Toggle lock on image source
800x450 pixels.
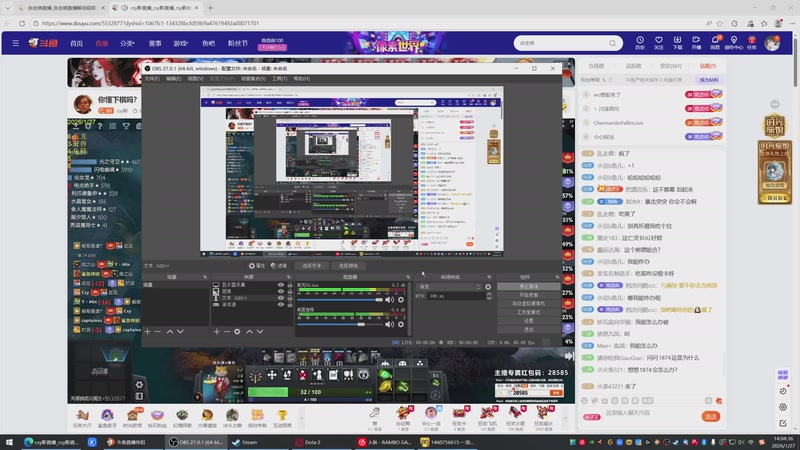point(289,291)
